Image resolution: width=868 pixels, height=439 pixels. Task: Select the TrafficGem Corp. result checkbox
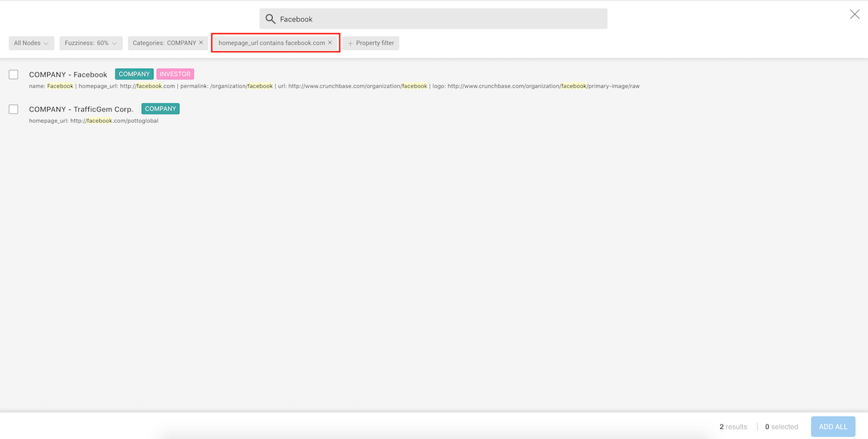pyautogui.click(x=14, y=109)
